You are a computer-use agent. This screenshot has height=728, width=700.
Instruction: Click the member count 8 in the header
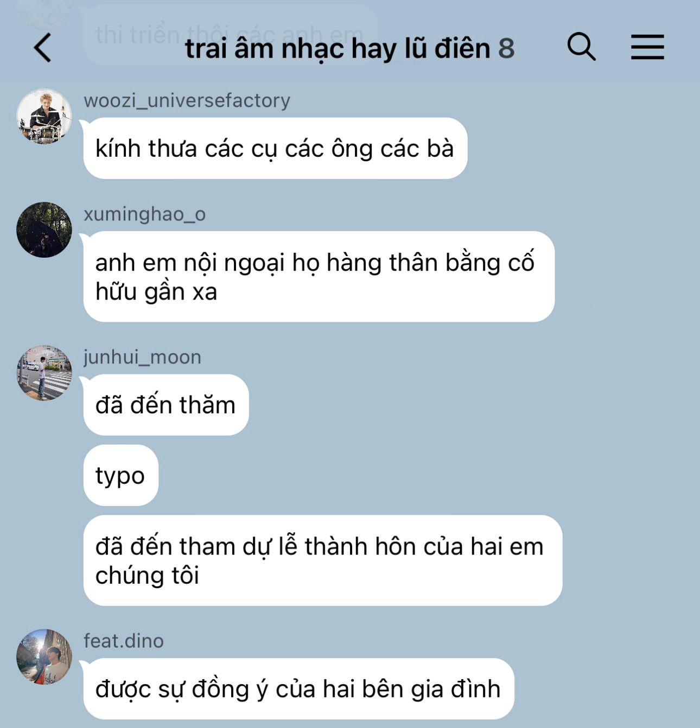pyautogui.click(x=506, y=48)
